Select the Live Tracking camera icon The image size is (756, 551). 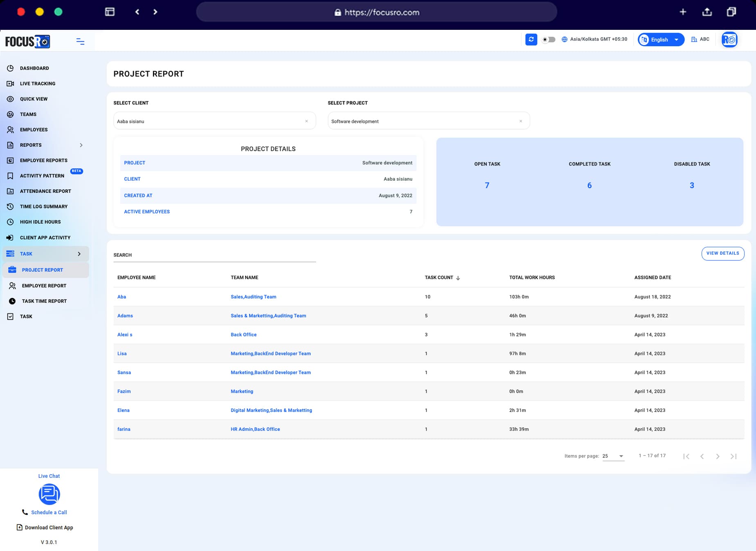11,83
